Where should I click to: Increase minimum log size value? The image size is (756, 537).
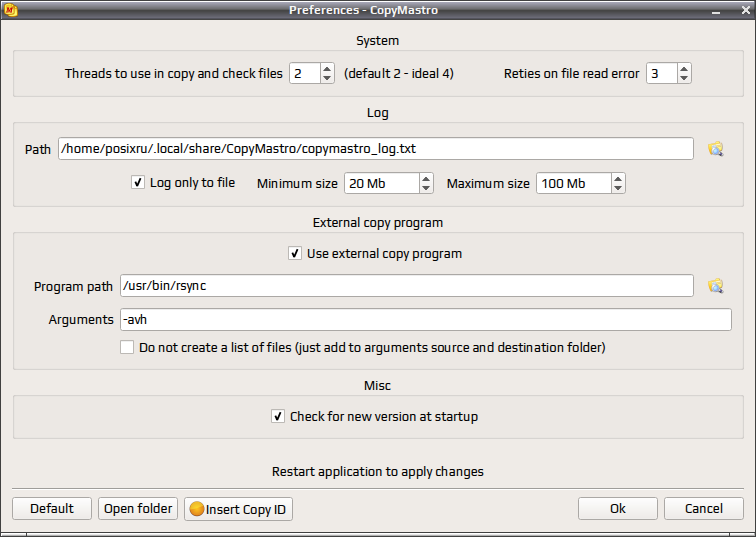coord(426,178)
